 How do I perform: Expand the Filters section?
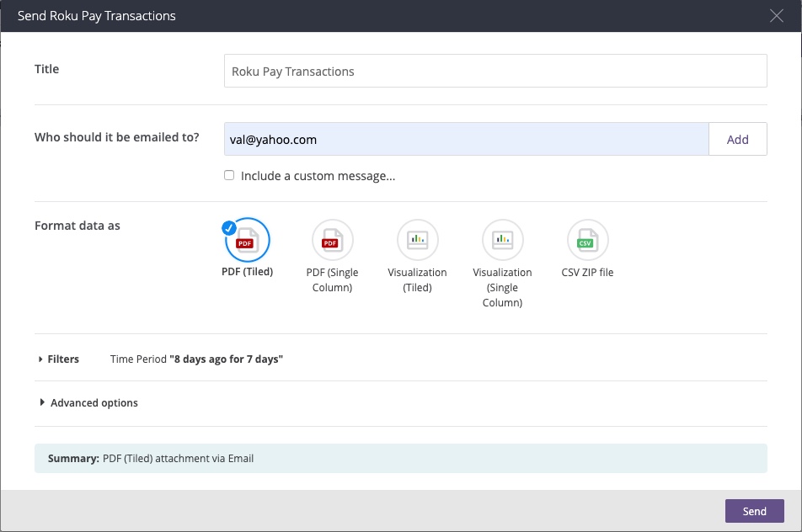pos(59,359)
